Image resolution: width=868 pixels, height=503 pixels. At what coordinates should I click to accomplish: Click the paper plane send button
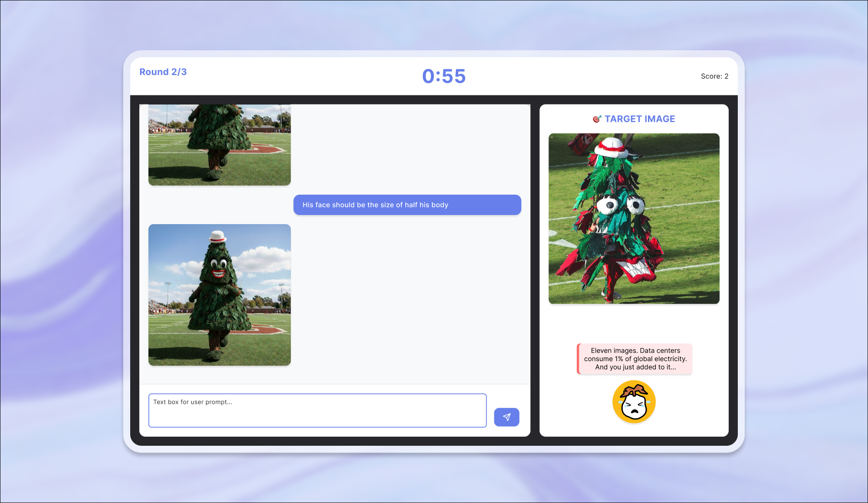pos(506,417)
